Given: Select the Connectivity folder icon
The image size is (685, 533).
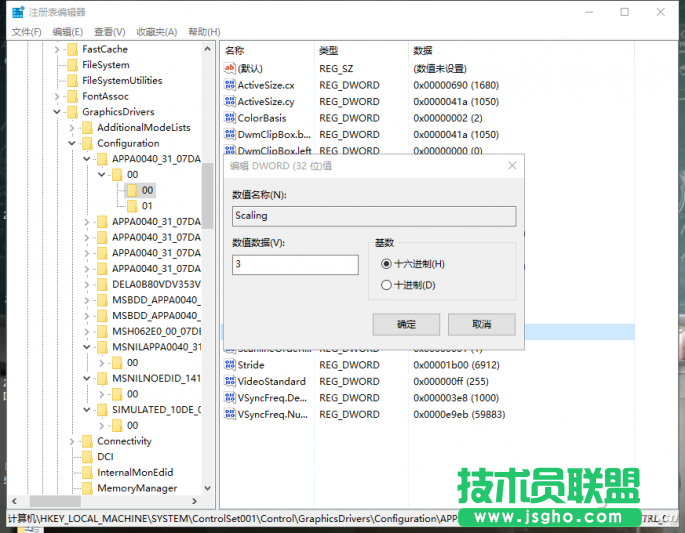Looking at the screenshot, I should 87,441.
